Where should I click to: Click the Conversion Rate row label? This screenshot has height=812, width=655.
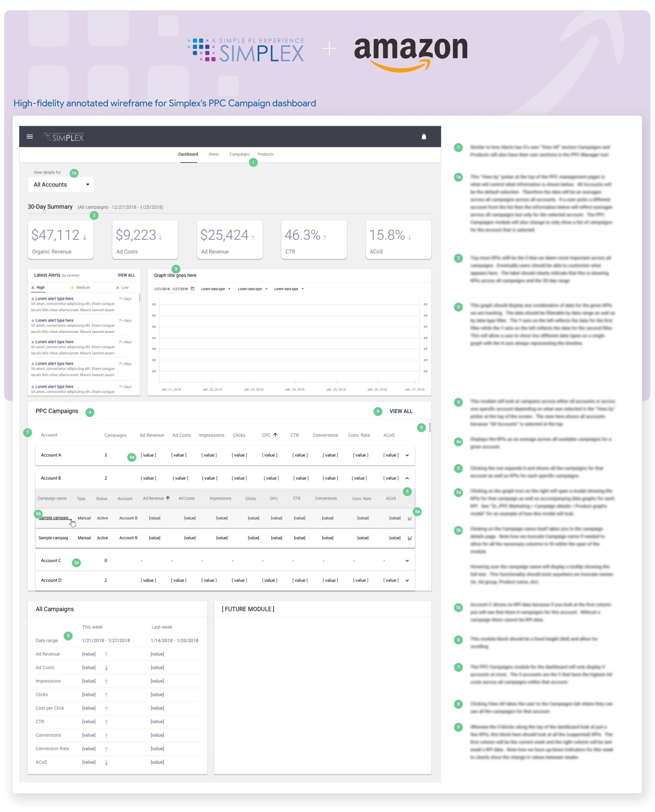[52, 749]
